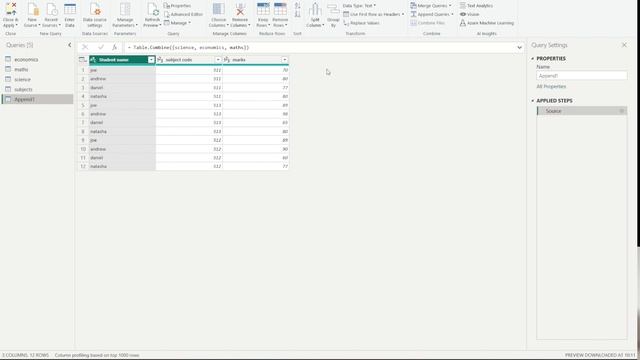Viewport: 640px width, 360px height.
Task: Open Azure Machine Learning
Action: [x=487, y=23]
